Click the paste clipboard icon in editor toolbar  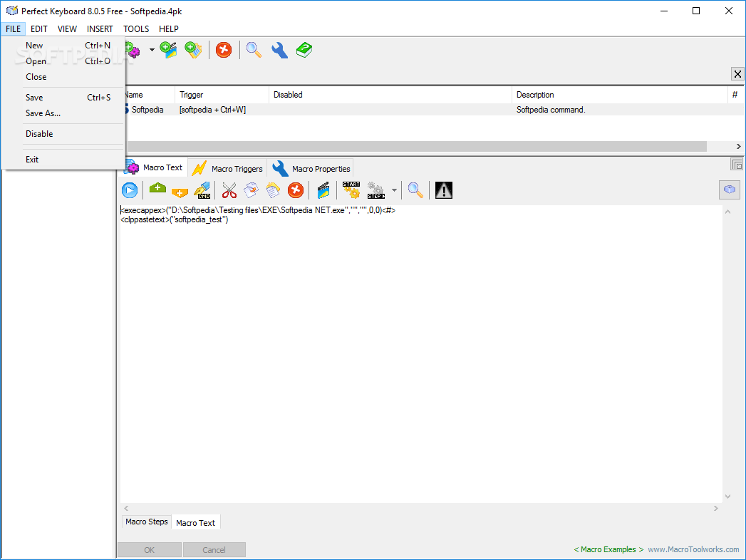[273, 190]
